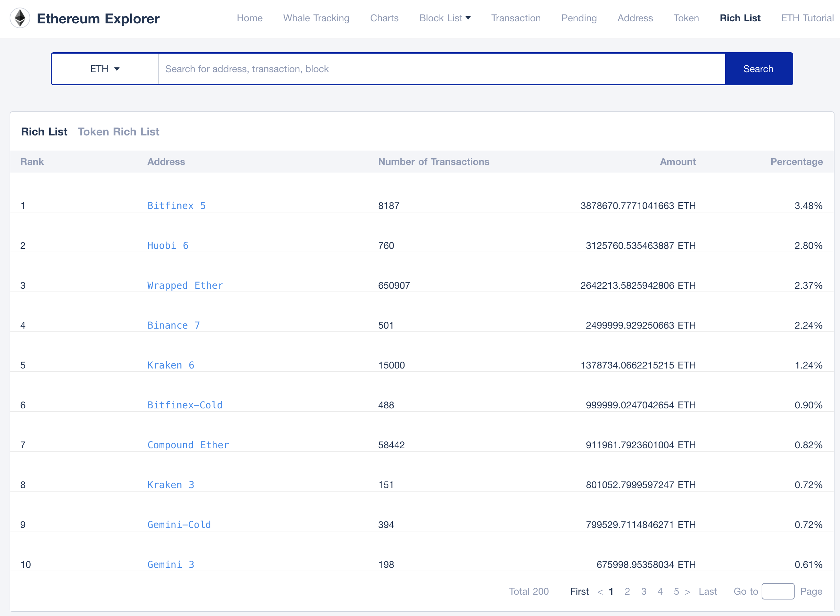Go to page 2 in pagination

[x=627, y=591]
